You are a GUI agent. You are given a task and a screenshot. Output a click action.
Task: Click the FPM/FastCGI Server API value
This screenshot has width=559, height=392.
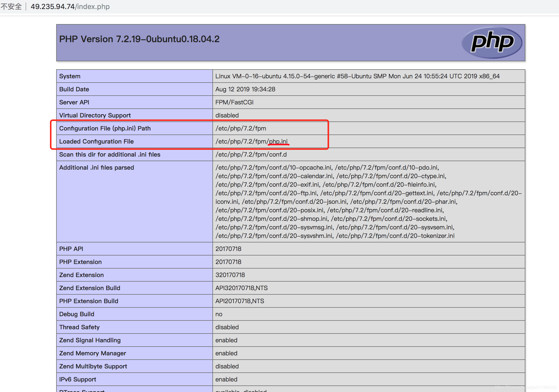click(234, 102)
